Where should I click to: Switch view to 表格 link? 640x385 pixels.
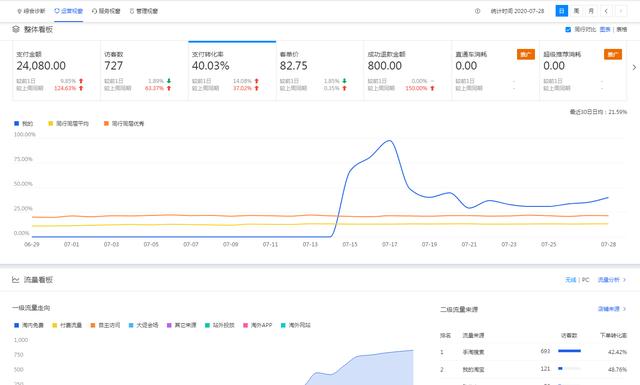click(x=622, y=29)
